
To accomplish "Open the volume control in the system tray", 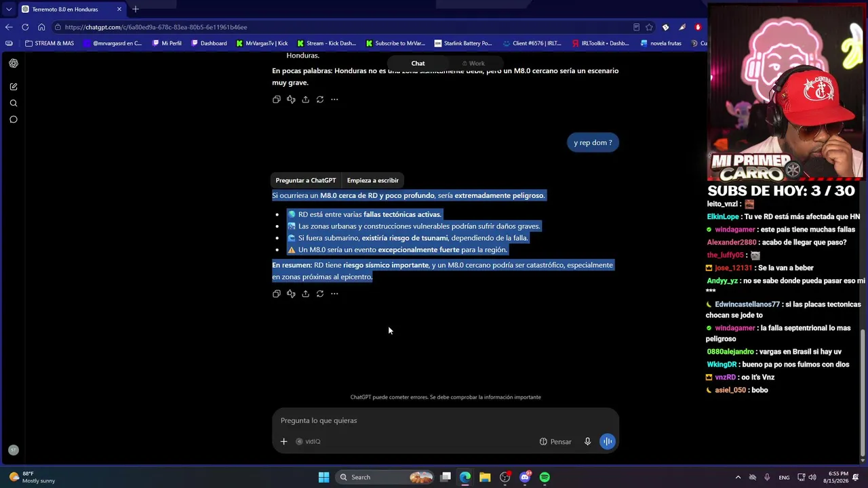I will coord(812,477).
